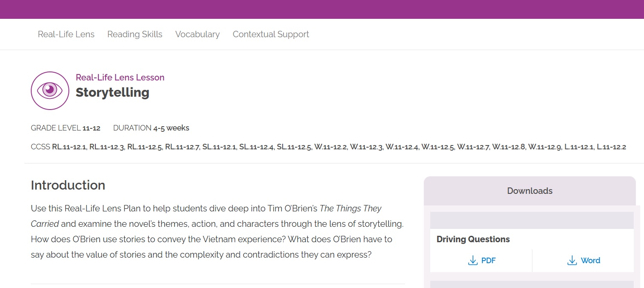Select the Contextual Support tab
Image resolution: width=644 pixels, height=288 pixels.
[271, 34]
